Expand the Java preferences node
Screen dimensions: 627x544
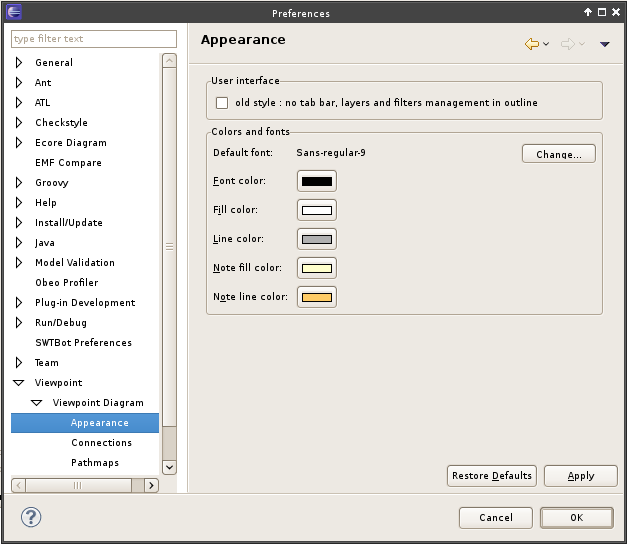pos(19,243)
